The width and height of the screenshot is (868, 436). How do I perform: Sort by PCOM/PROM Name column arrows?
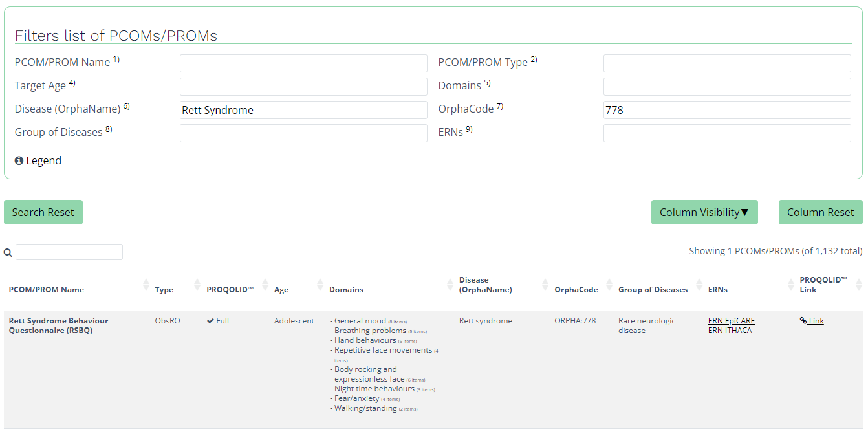[x=146, y=285]
